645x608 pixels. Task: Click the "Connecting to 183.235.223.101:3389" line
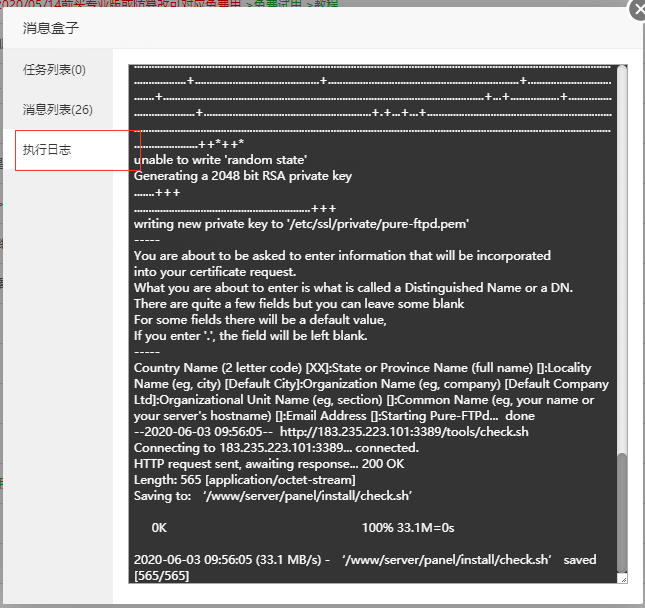point(276,448)
